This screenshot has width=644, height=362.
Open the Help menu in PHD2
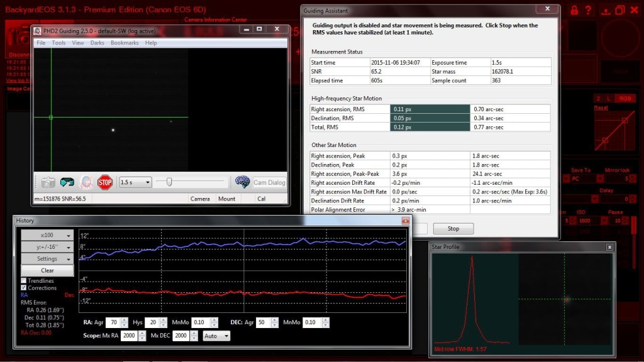click(x=151, y=43)
